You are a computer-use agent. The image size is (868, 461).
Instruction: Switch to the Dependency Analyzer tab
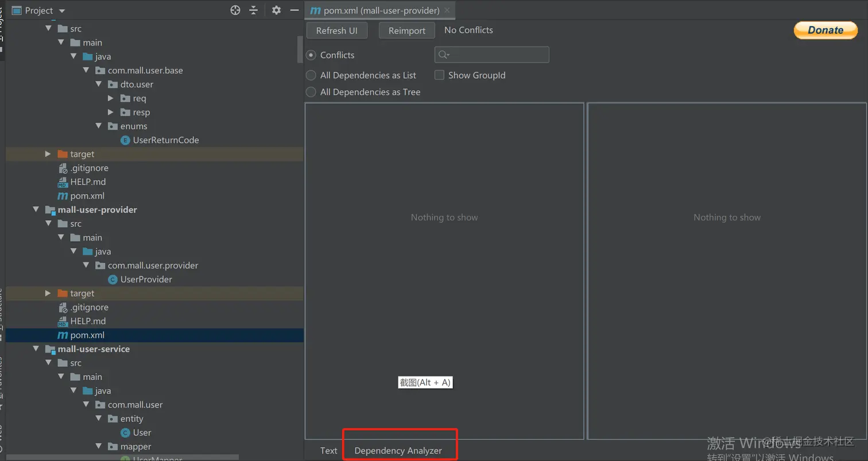pos(398,451)
